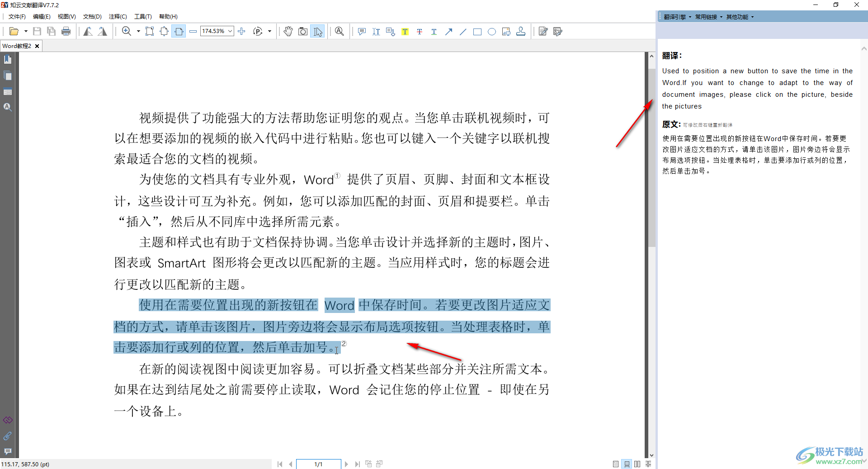Toggle fit page width mode
This screenshot has height=469, width=868.
179,31
